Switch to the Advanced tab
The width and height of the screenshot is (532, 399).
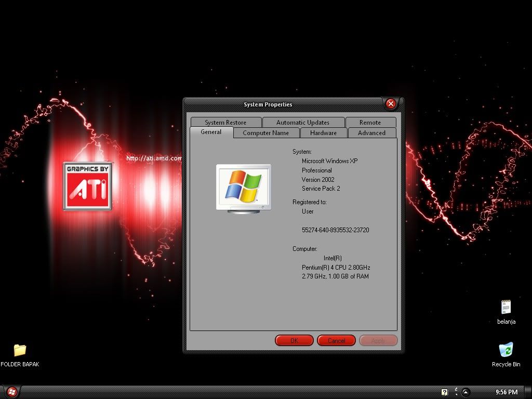(371, 132)
